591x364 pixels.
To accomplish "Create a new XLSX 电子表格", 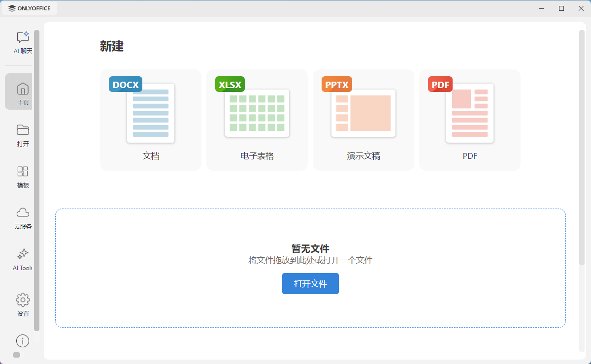I will (x=257, y=120).
